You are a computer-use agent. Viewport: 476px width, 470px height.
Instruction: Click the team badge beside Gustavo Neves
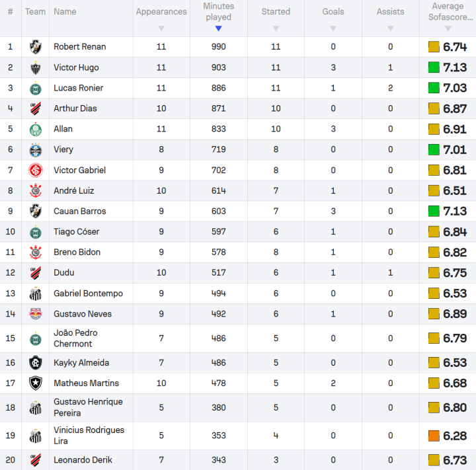(35, 314)
